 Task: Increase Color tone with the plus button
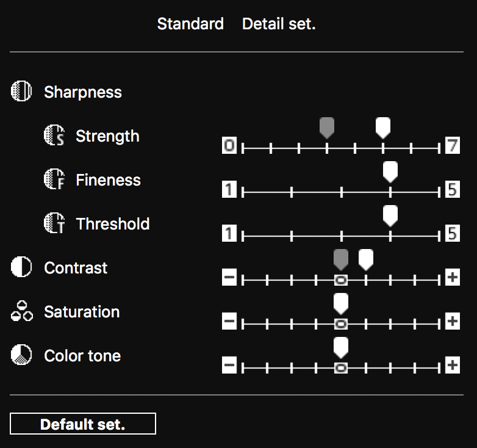pos(453,364)
